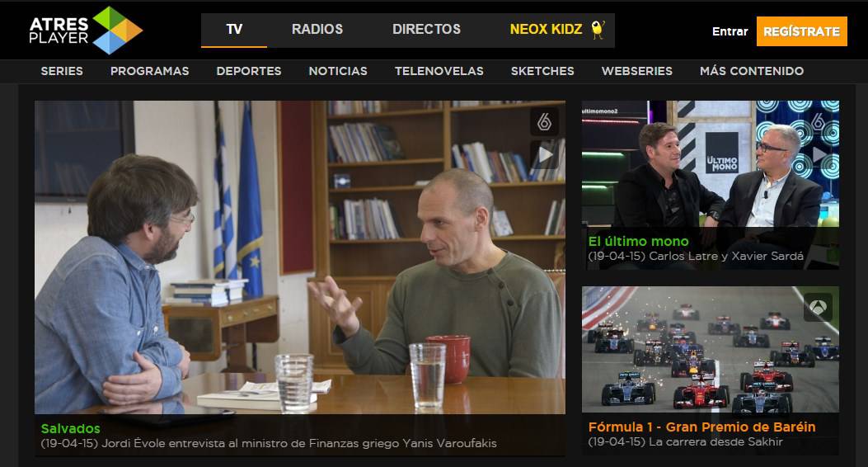This screenshot has width=868, height=467.
Task: Click the Atresplayer logo
Action: 86,31
